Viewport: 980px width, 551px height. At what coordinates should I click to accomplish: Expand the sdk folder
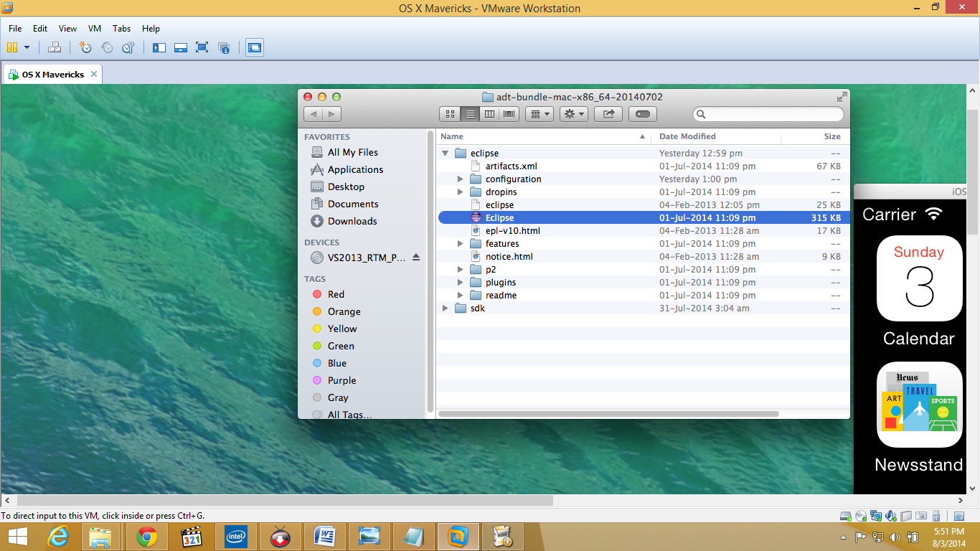(x=446, y=308)
